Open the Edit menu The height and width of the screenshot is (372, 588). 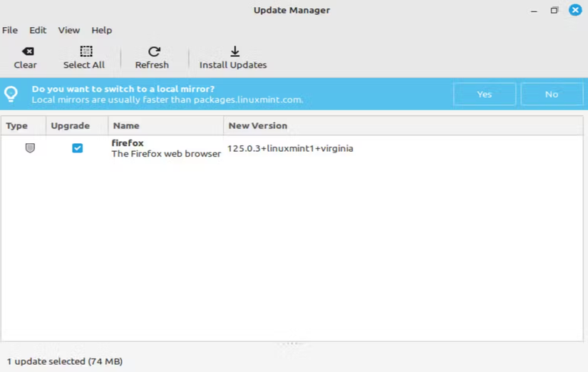click(x=38, y=30)
